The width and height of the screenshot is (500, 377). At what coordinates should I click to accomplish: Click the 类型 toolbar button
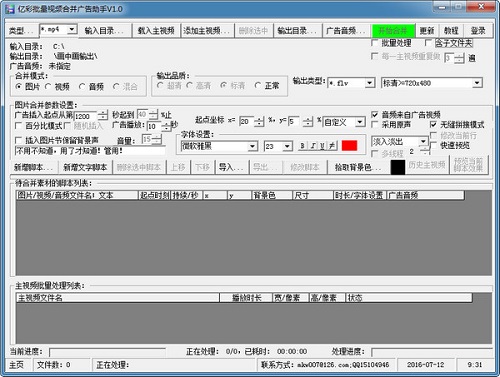point(22,31)
